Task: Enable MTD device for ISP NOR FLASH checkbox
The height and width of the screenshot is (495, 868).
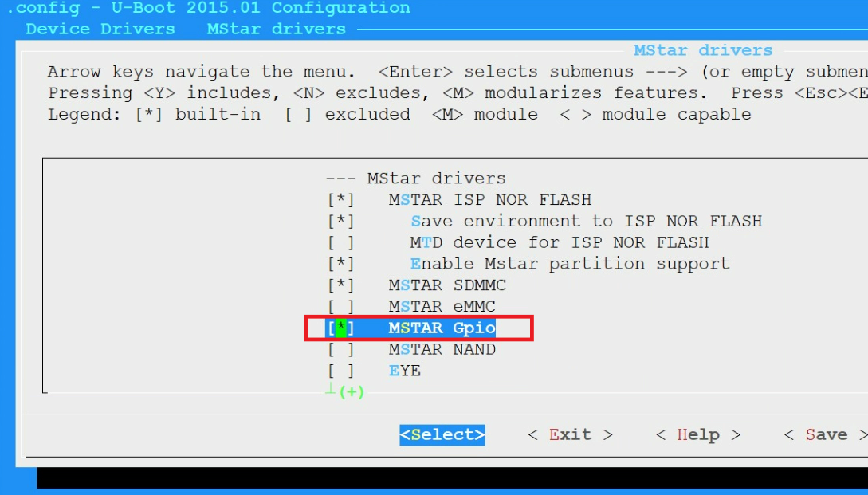Action: click(x=340, y=243)
